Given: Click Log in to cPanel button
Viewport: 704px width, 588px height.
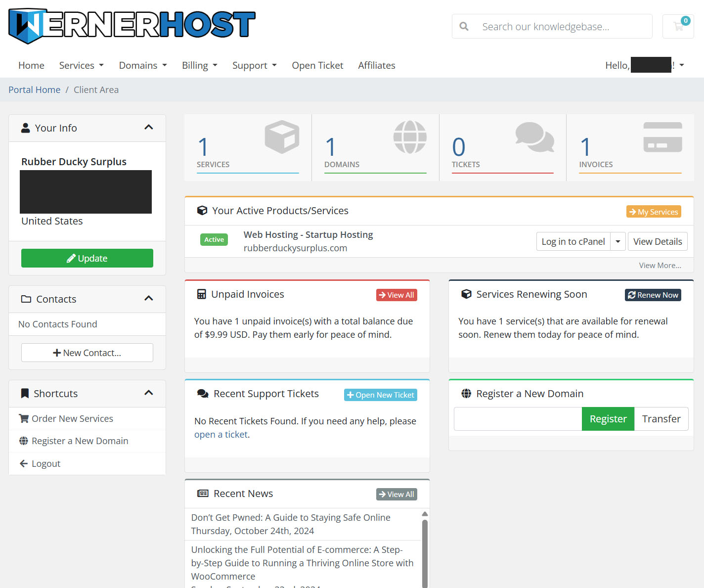Looking at the screenshot, I should click(x=573, y=241).
